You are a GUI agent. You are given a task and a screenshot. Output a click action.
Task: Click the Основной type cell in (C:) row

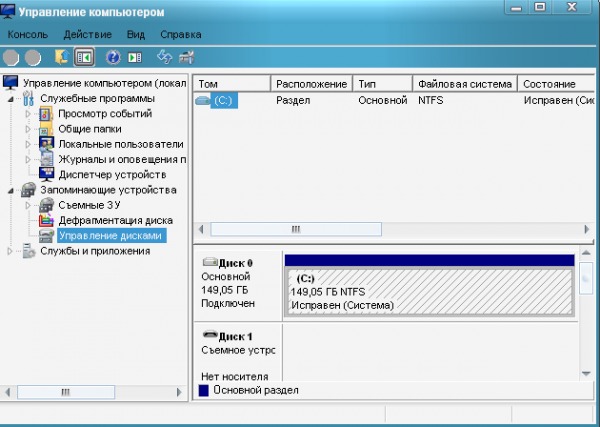click(x=382, y=100)
